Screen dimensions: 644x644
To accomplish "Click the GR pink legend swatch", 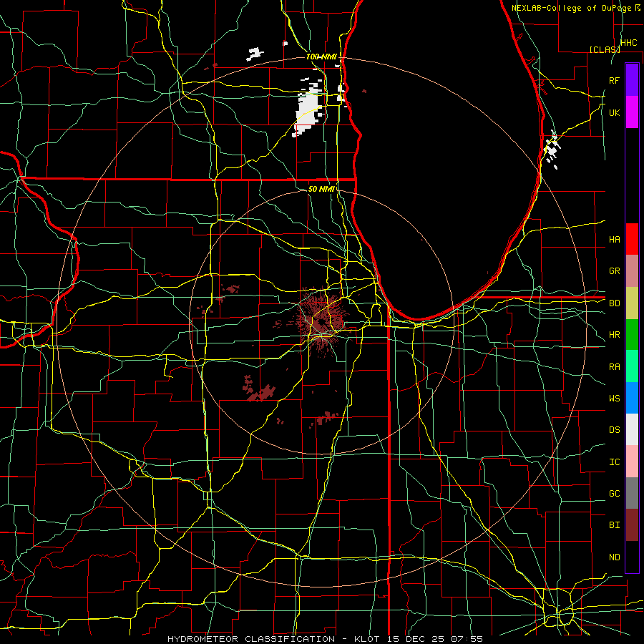I will click(632, 270).
